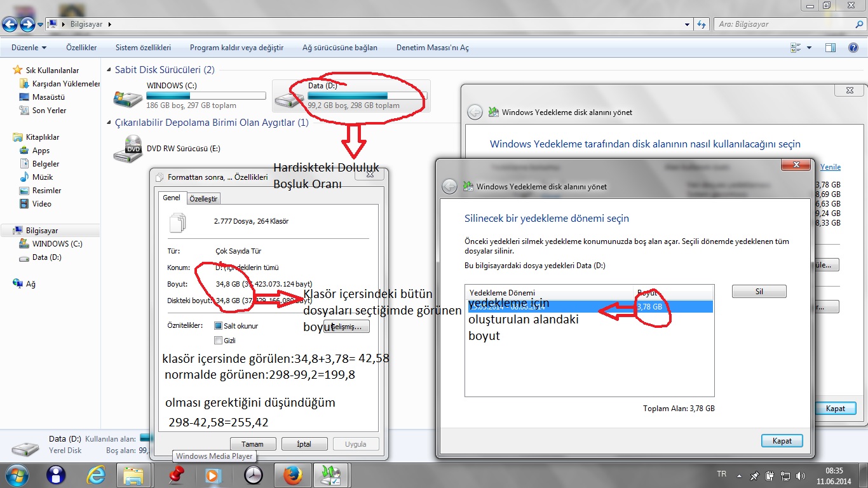This screenshot has width=868, height=488.
Task: Open 'Denetim Masası'nı Aç'
Action: pos(432,48)
